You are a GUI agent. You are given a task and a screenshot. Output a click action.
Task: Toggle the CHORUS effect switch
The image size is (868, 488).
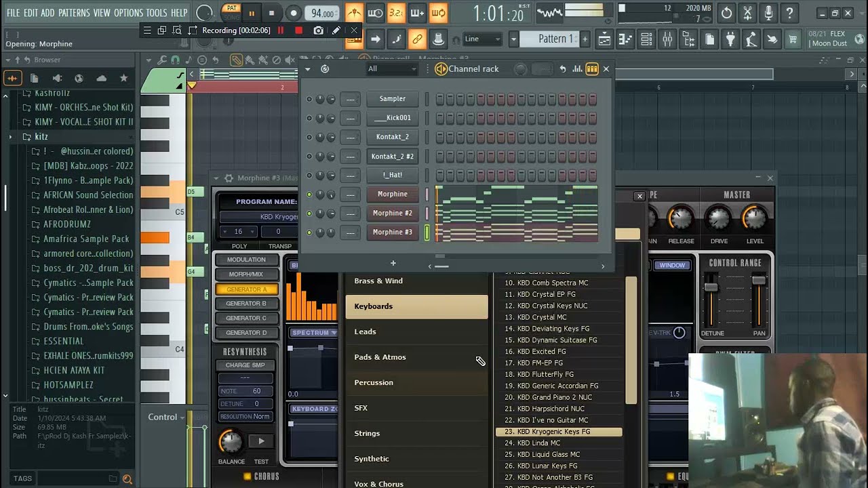(x=248, y=476)
